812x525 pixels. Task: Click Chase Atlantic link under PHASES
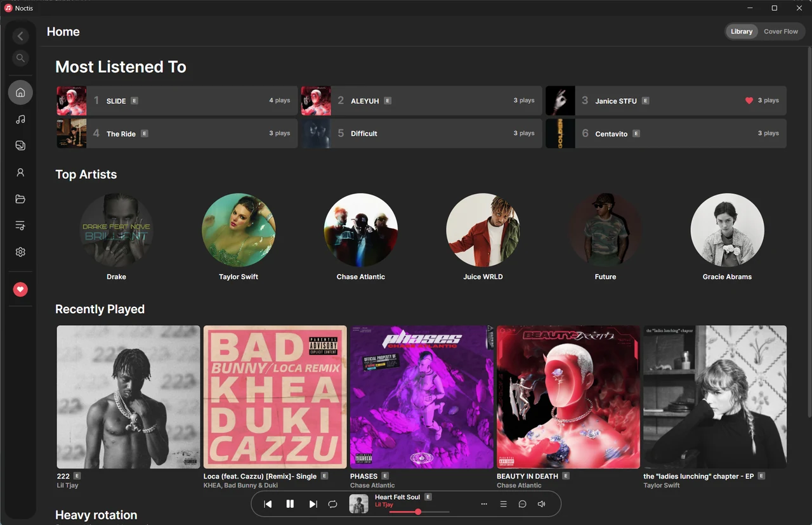tap(372, 486)
